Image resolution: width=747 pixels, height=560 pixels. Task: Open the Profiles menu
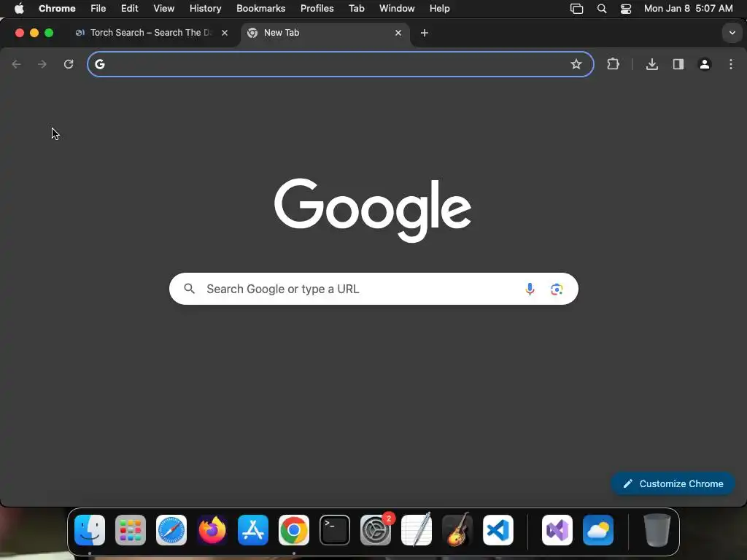317,9
